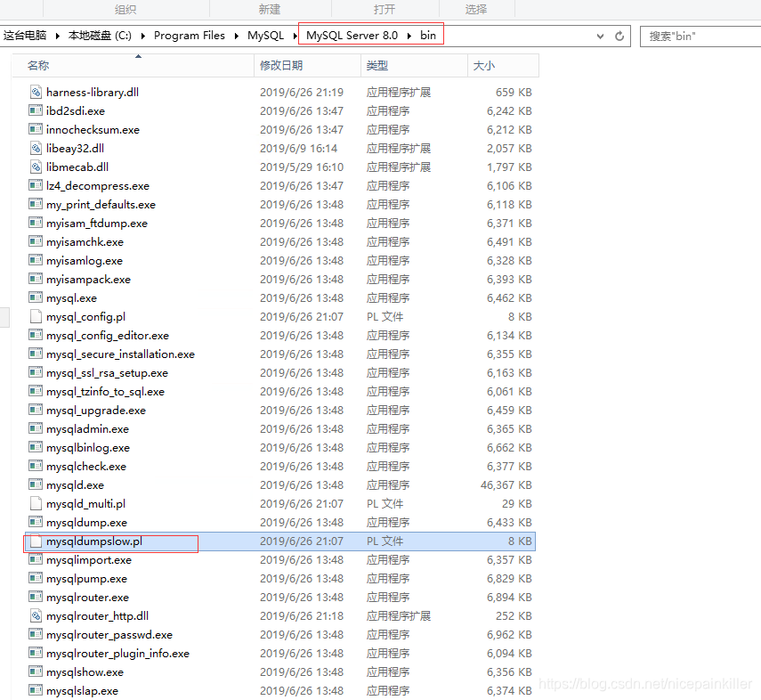Select the mysqlrouter_passwd.exe file
This screenshot has height=700, width=761.
click(280, 634)
